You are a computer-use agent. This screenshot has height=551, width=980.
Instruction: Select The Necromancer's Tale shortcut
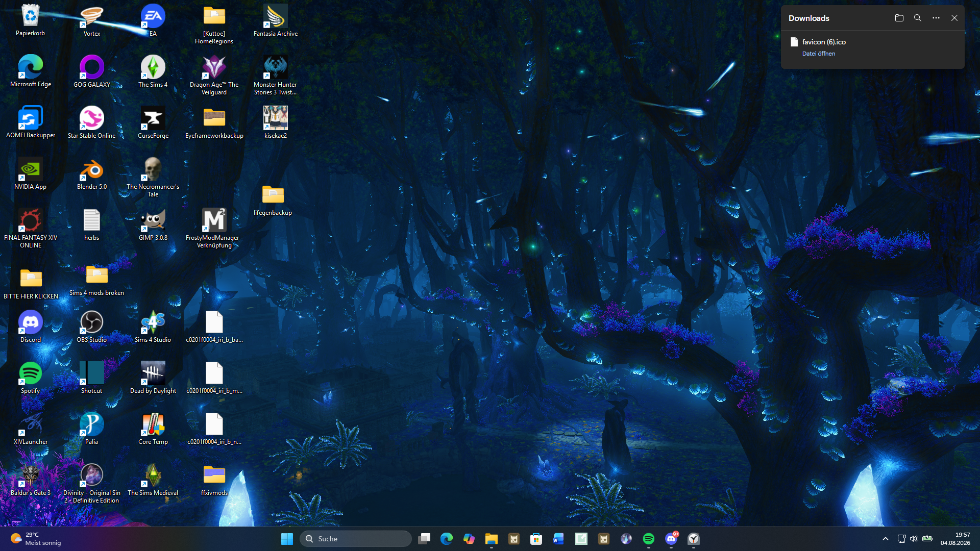(x=153, y=177)
